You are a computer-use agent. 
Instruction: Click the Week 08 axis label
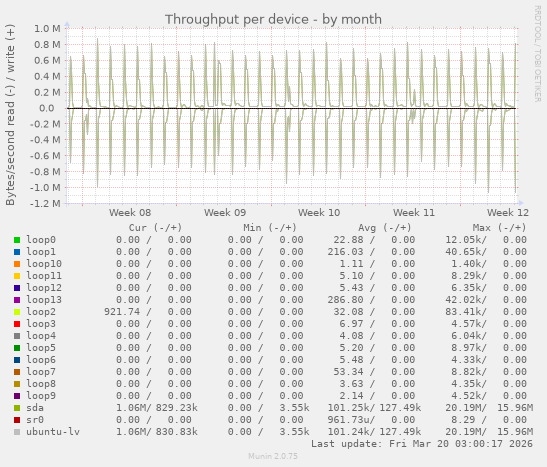pyautogui.click(x=130, y=212)
